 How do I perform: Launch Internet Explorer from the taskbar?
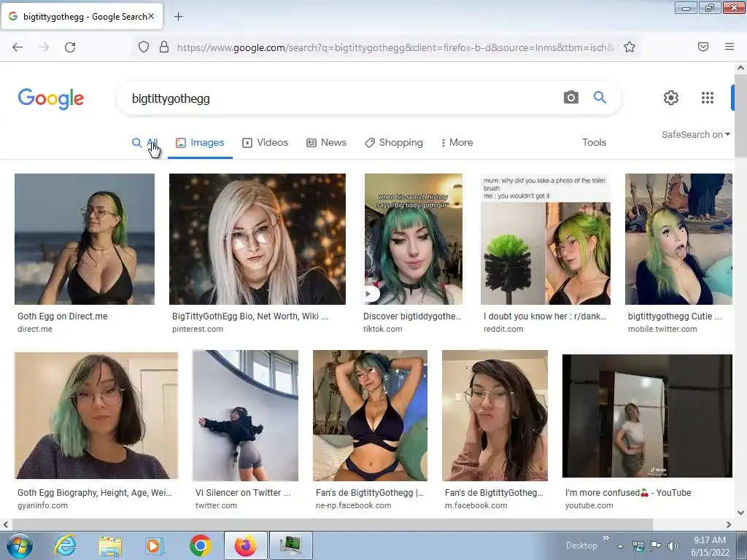(x=65, y=545)
